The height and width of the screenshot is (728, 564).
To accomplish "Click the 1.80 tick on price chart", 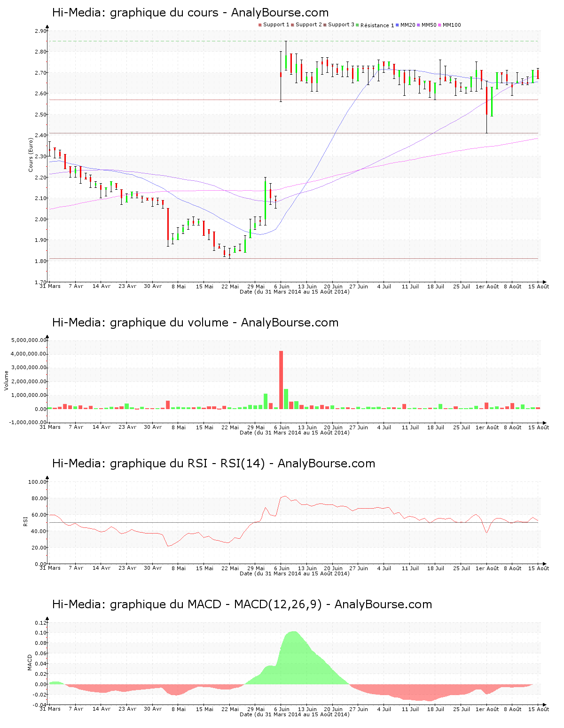I will [x=41, y=261].
